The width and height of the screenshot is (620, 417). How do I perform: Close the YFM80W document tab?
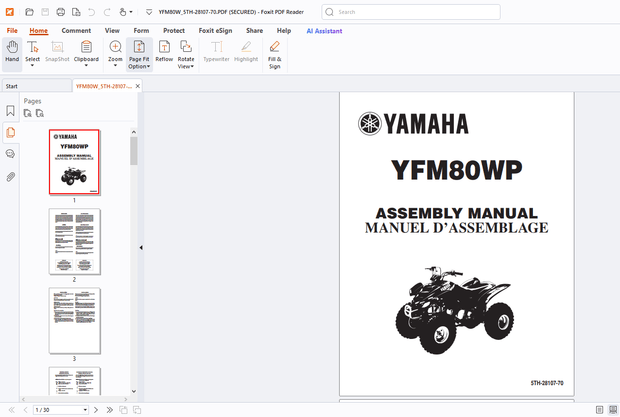[x=138, y=86]
